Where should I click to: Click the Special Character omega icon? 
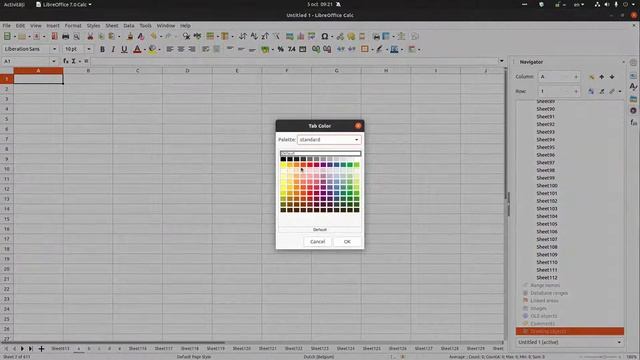pyautogui.click(x=324, y=37)
